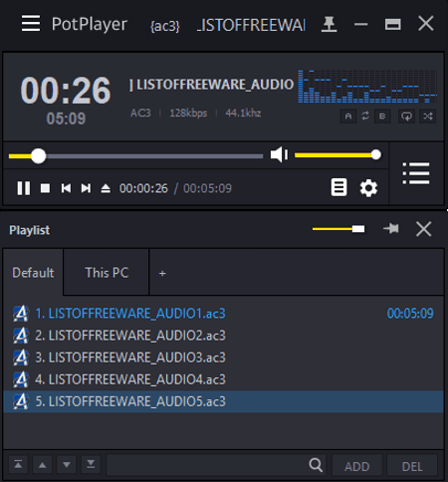The height and width of the screenshot is (482, 448).
Task: Move selected playlist item up
Action: coord(43,464)
